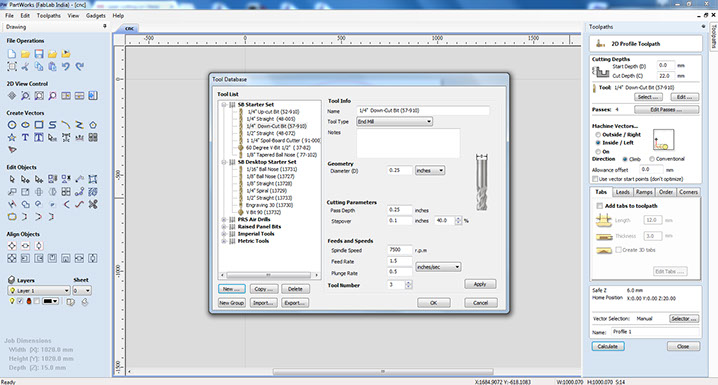Toggle Create 3D tabs checkbox
Screen dimensions: 718x385
click(x=619, y=250)
